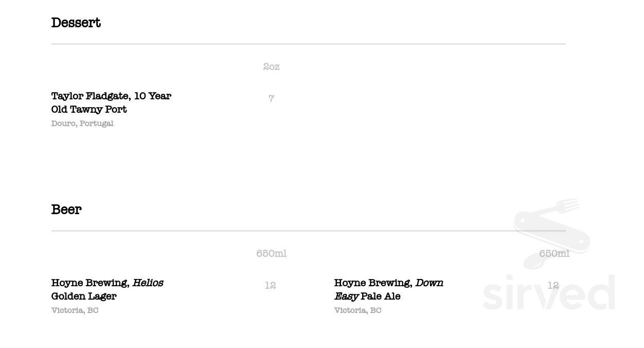Click the italic word Helios
Viewport: 644px width, 348px height.
click(148, 283)
